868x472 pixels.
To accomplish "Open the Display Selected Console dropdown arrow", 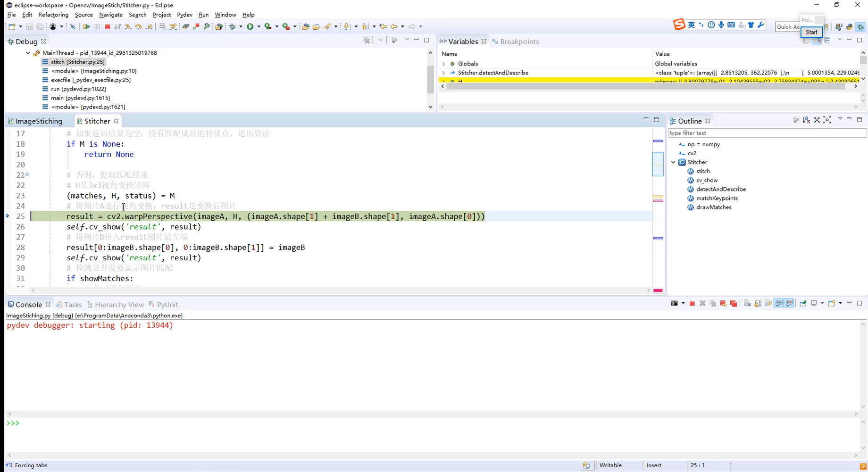I will click(x=822, y=303).
